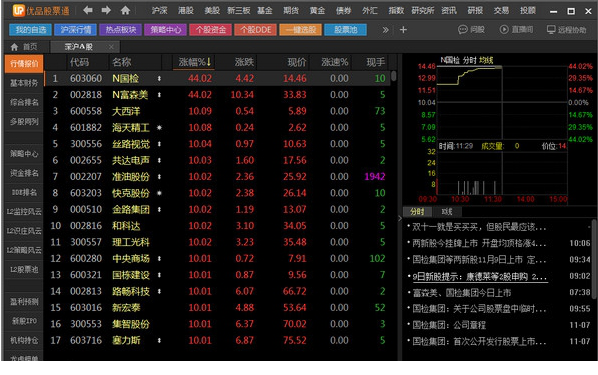The height and width of the screenshot is (375, 598).
Task: Click the 沪深行情 button
Action: coord(76,29)
